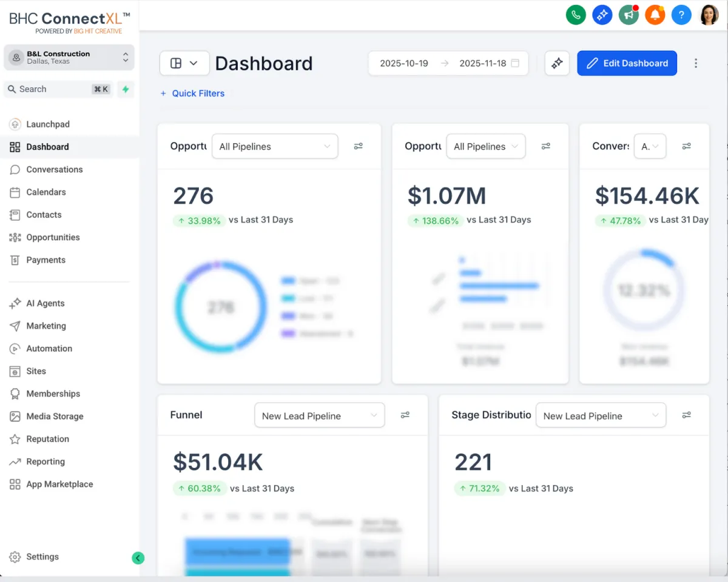The image size is (728, 582).
Task: Open the user profile avatar
Action: pyautogui.click(x=709, y=15)
